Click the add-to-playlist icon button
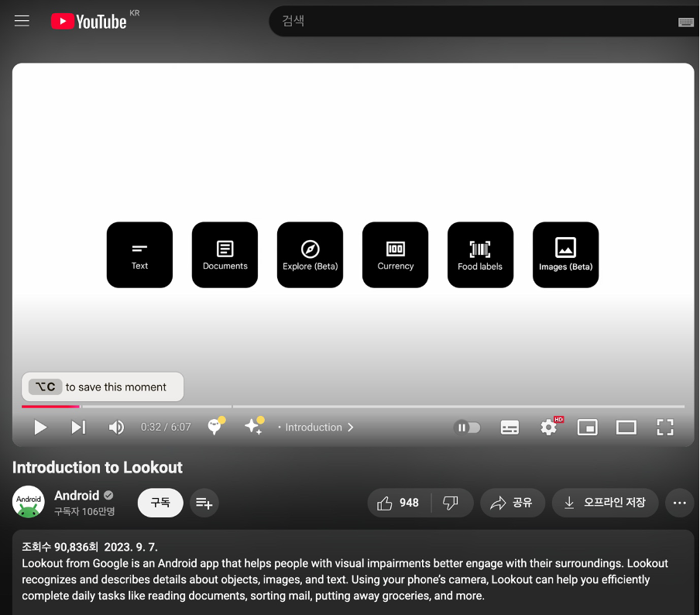This screenshot has width=700, height=615. click(204, 503)
